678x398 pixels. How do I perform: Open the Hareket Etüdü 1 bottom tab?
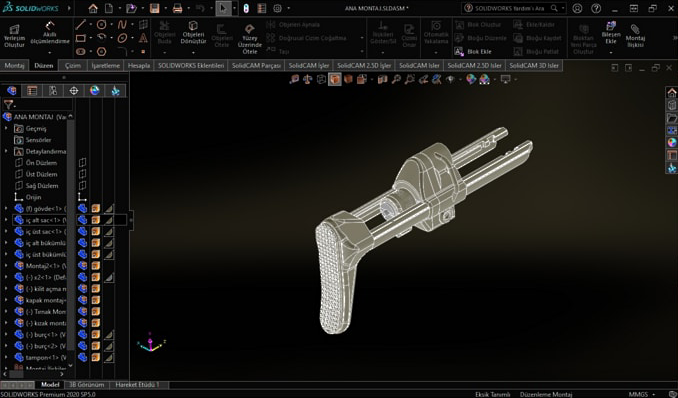pos(137,385)
